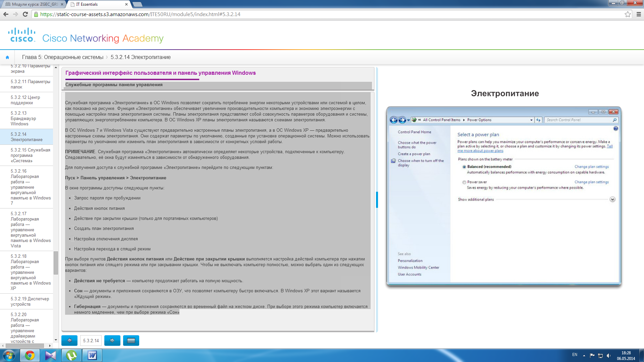The image size is (644, 362).
Task: Open uTorrent from the taskbar
Action: click(71, 355)
